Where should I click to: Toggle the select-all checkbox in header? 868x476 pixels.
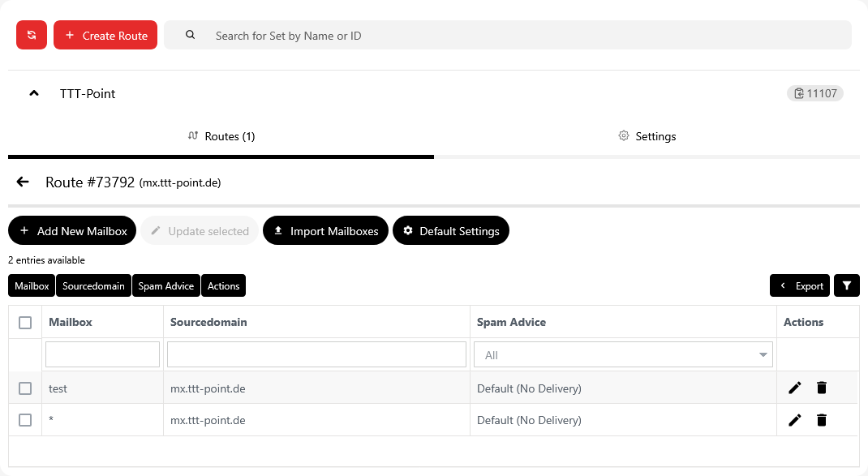pyautogui.click(x=25, y=322)
